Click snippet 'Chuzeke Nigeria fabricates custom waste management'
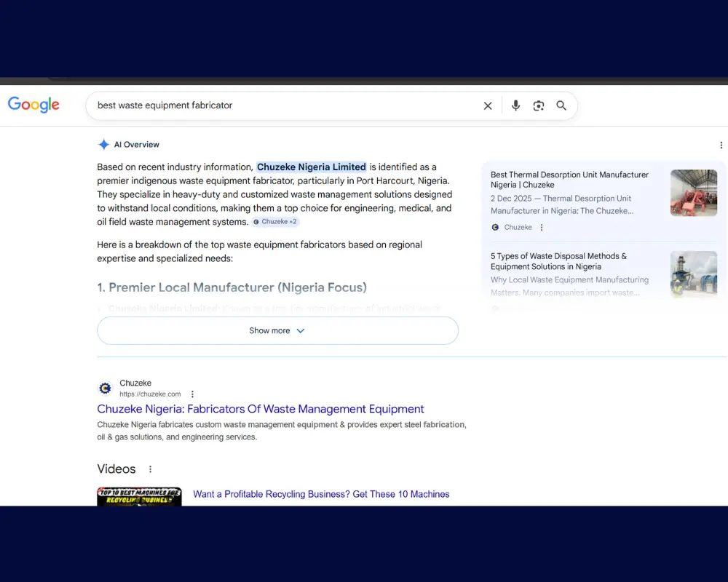Image resolution: width=728 pixels, height=582 pixels. 282,431
